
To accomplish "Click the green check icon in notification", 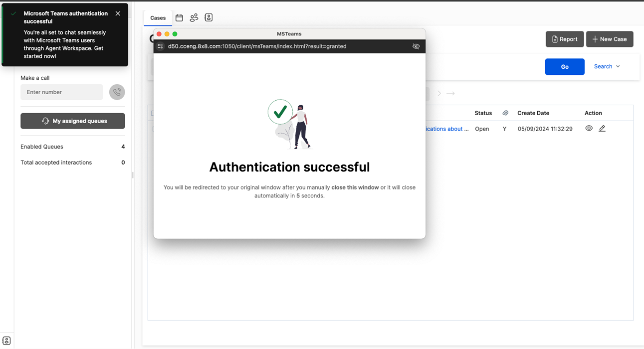I will pos(13,13).
